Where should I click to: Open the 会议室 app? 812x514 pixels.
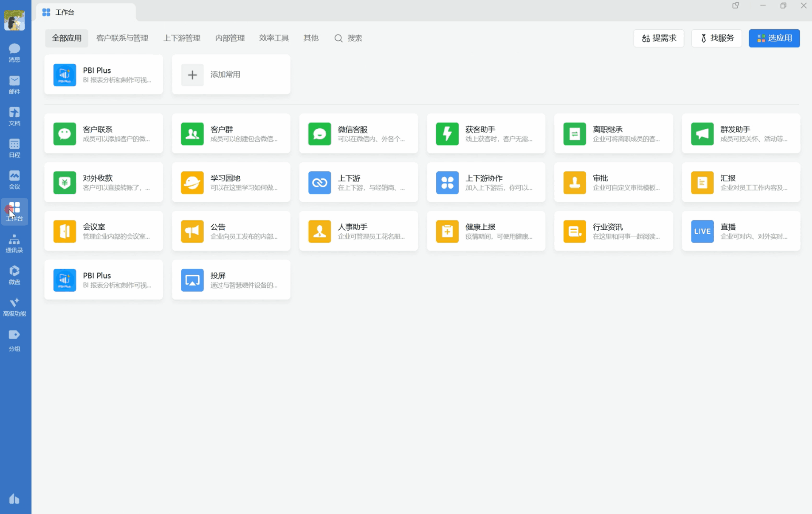(104, 231)
